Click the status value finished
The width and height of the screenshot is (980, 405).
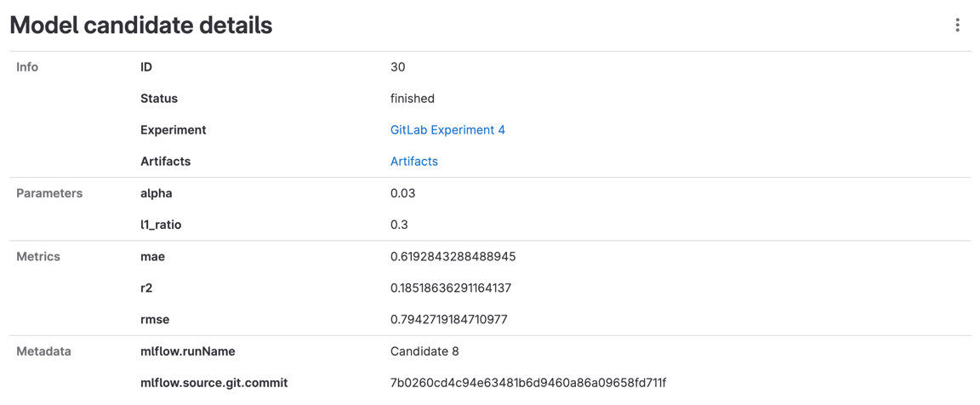412,99
